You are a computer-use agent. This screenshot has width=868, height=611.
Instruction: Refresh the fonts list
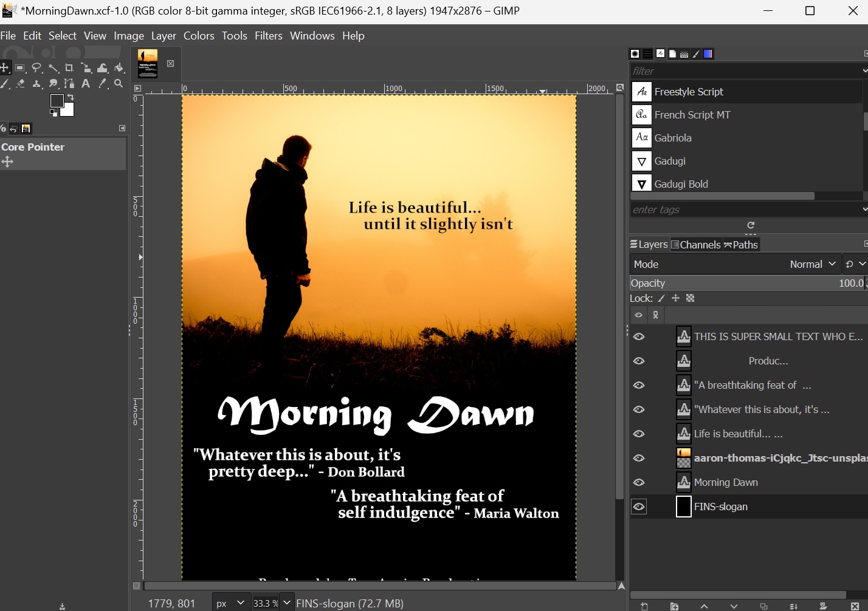[x=751, y=225]
